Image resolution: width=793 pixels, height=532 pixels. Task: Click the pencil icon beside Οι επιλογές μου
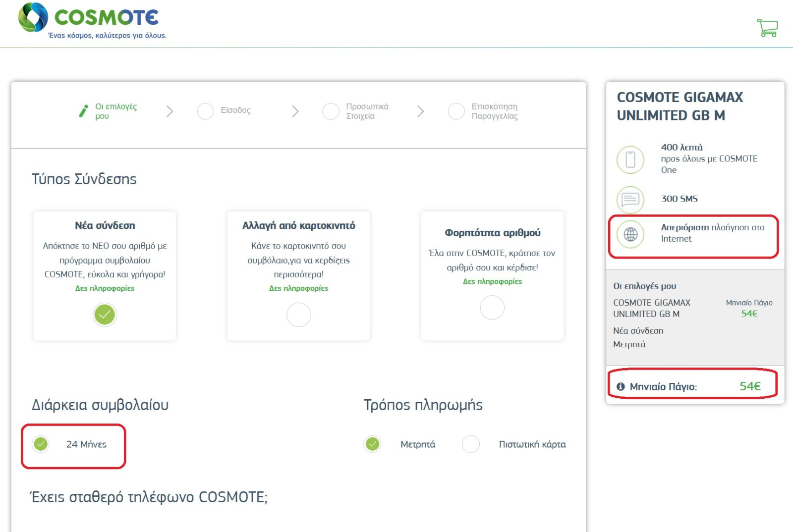tap(83, 111)
